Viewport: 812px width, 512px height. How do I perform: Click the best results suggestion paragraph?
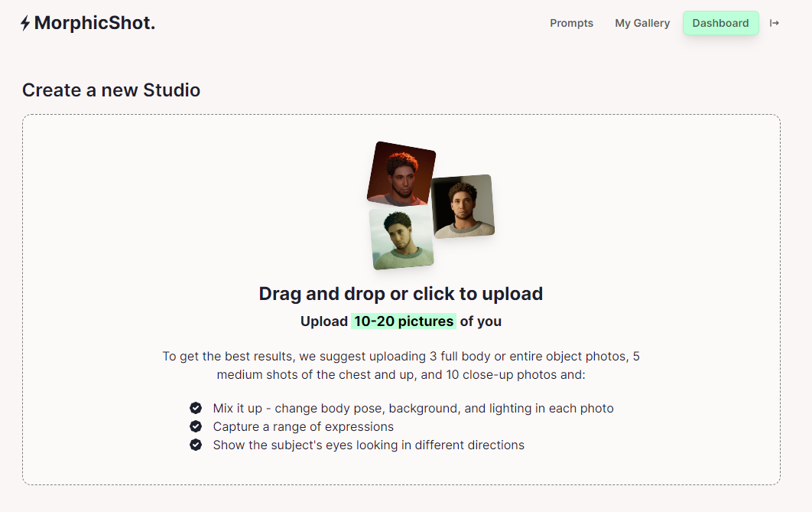[x=401, y=365]
